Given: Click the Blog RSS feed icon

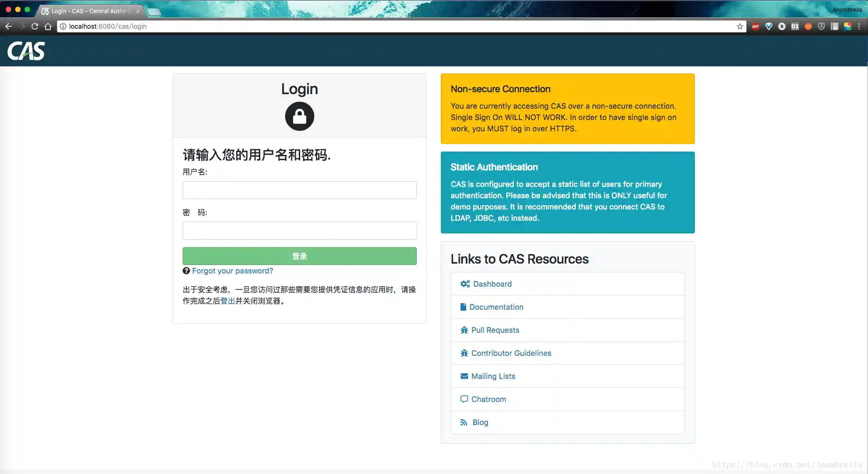Looking at the screenshot, I should (x=464, y=422).
